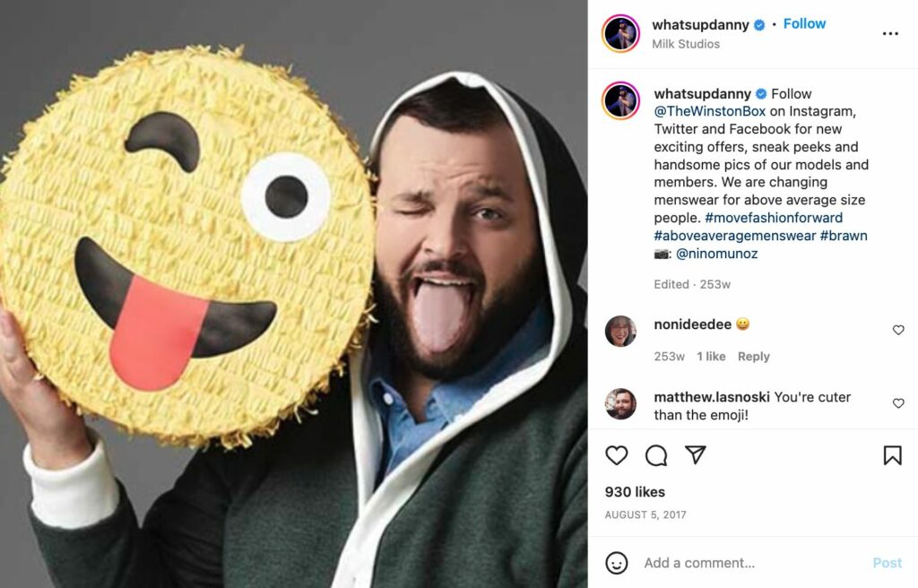Open #movefashionforward hashtag

774,218
